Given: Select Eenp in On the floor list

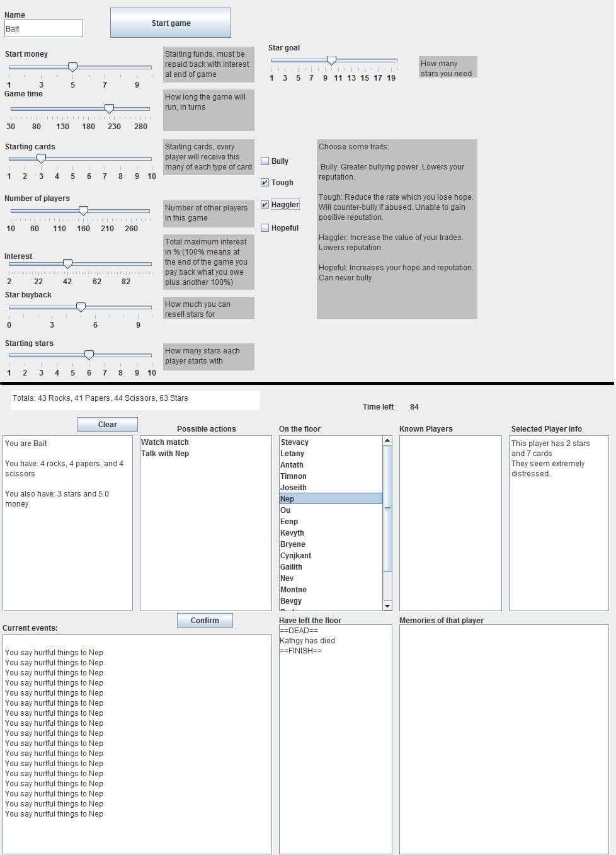Looking at the screenshot, I should [x=331, y=522].
